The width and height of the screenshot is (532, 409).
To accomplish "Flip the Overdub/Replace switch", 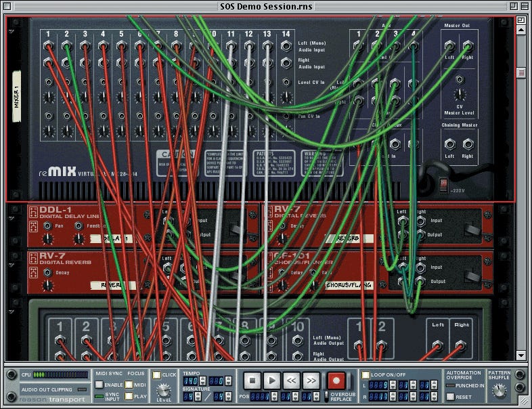I will (x=326, y=396).
